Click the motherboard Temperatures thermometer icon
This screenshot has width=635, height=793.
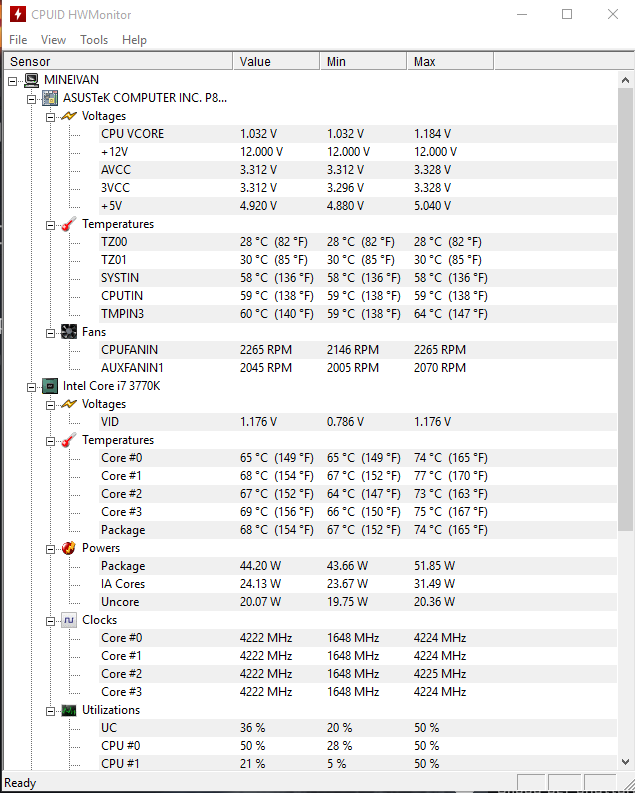pyautogui.click(x=69, y=224)
